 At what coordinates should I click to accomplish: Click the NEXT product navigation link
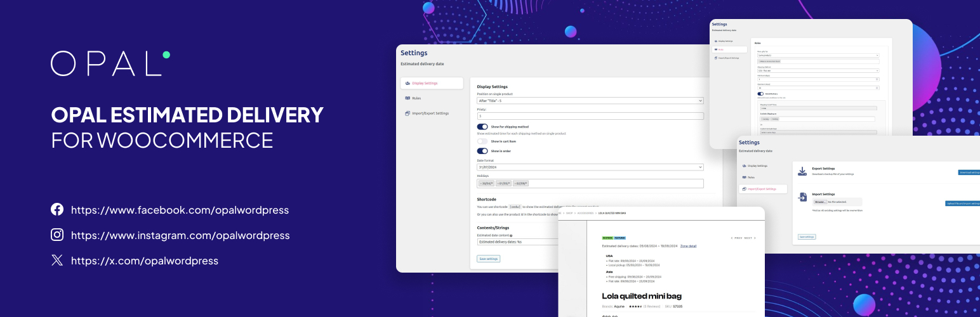pyautogui.click(x=750, y=238)
